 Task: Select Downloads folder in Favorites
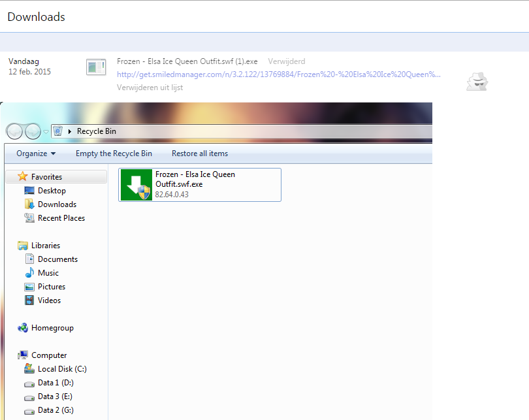click(57, 204)
